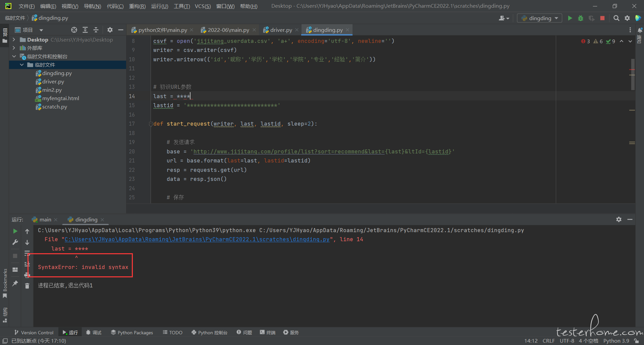Select opened file target icon in project panel
644x345 pixels.
coord(74,30)
